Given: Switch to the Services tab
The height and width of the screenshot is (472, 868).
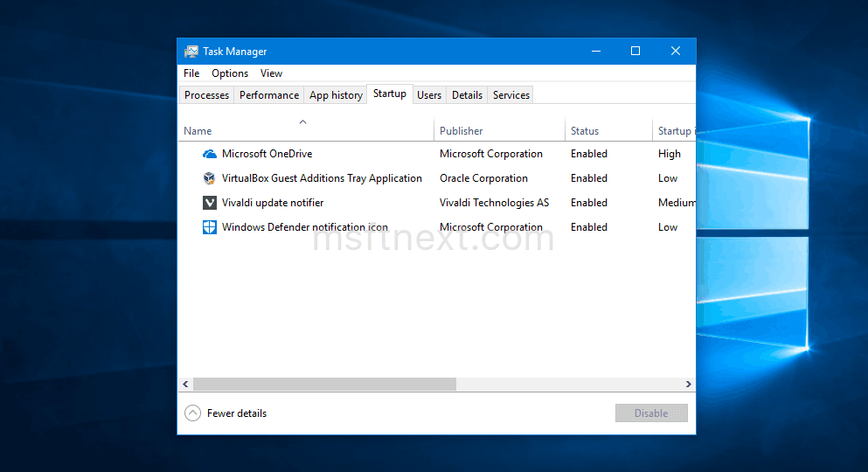Looking at the screenshot, I should click(x=511, y=95).
